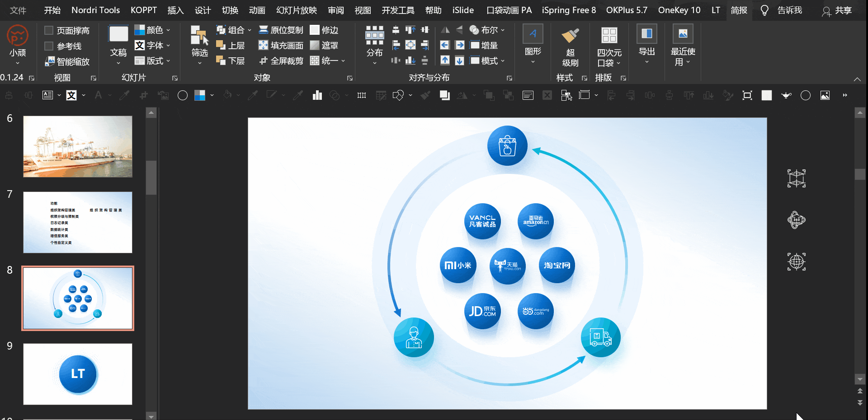
Task: Click the picture icon in quick toolbar
Action: coord(825,95)
